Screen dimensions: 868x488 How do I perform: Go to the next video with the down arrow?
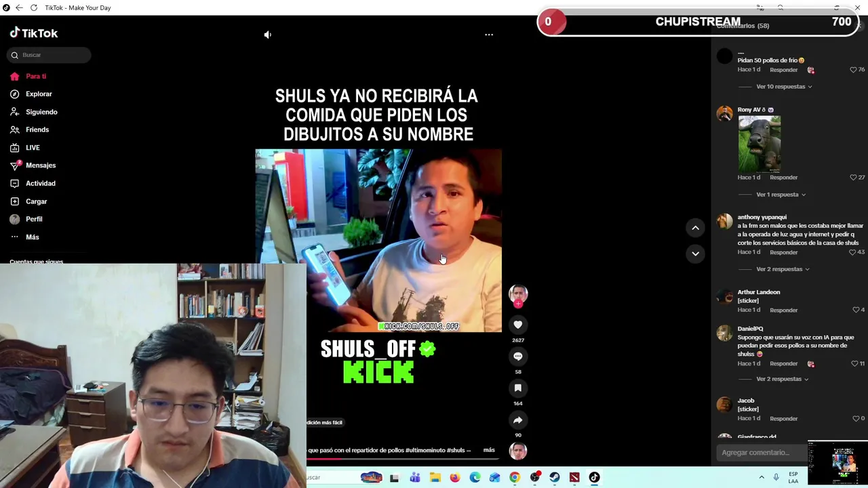point(695,253)
